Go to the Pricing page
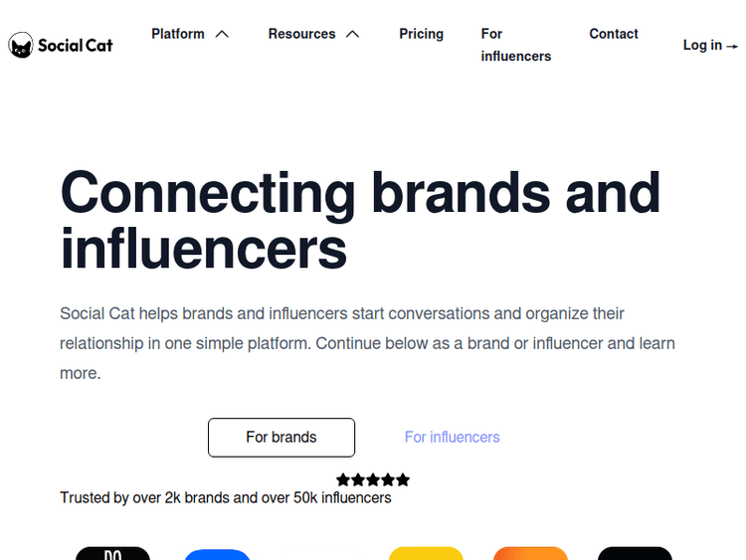The height and width of the screenshot is (560, 746). 422,34
